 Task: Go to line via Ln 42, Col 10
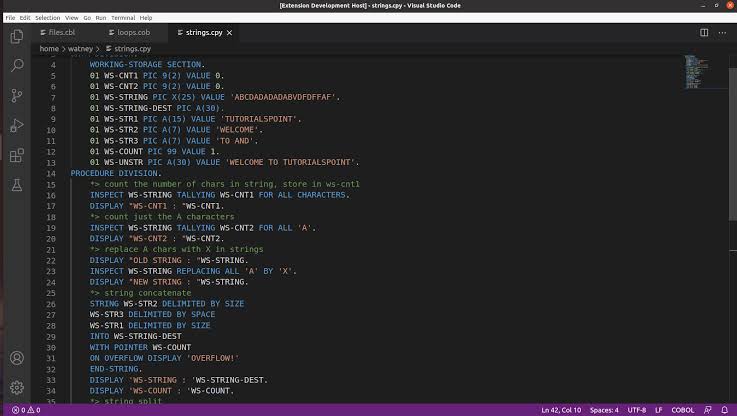click(x=561, y=410)
